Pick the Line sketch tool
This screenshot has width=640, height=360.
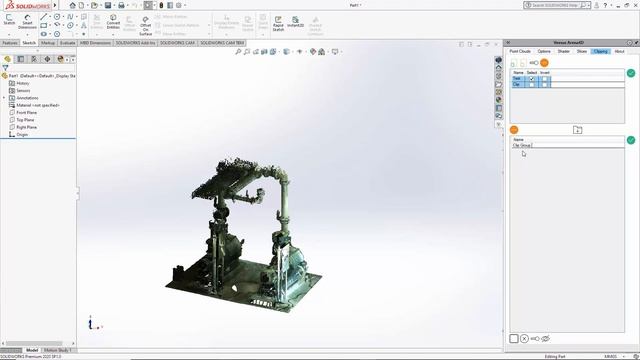click(x=44, y=17)
